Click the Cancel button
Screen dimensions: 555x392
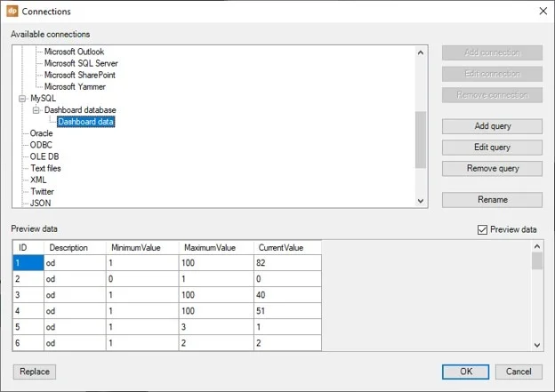click(519, 372)
